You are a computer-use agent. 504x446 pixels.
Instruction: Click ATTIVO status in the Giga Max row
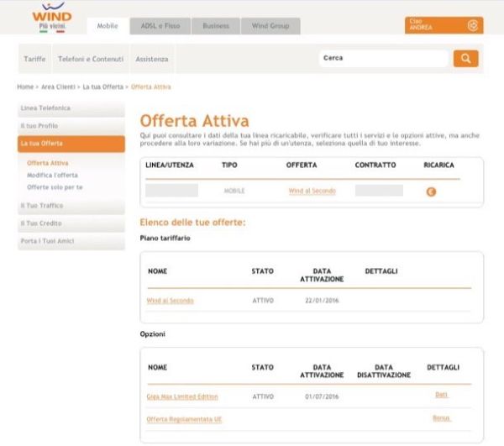pos(263,396)
